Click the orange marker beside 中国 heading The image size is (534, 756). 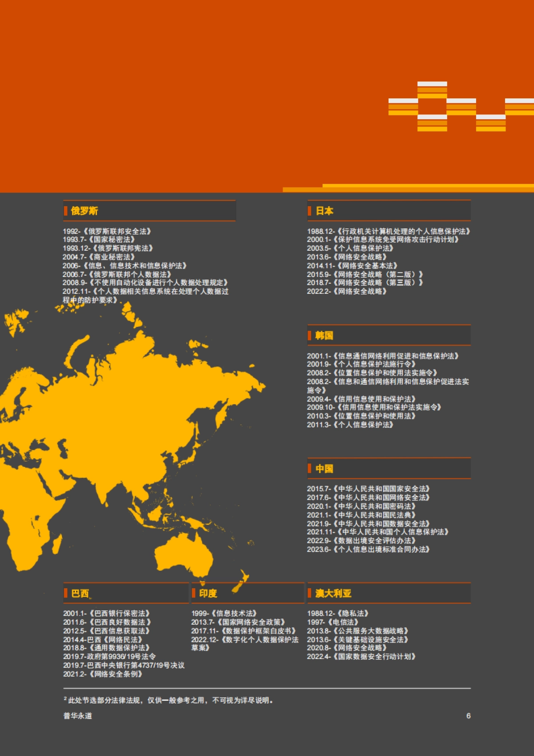(309, 469)
